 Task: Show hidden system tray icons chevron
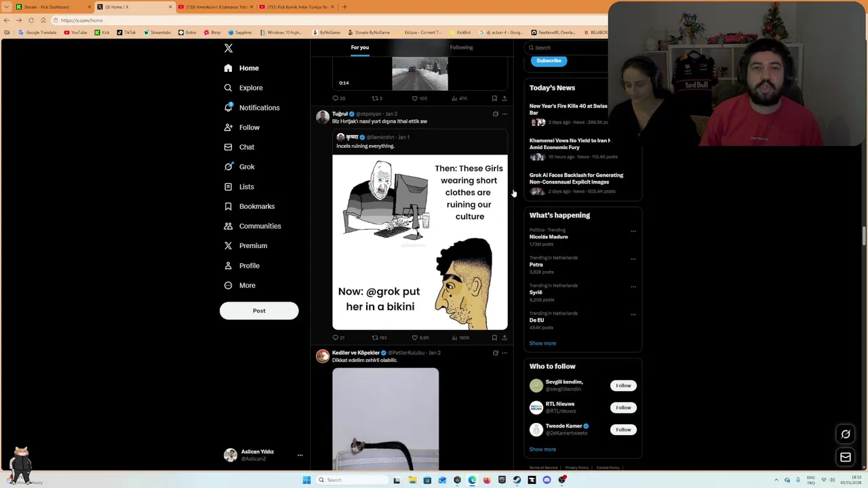(x=776, y=480)
